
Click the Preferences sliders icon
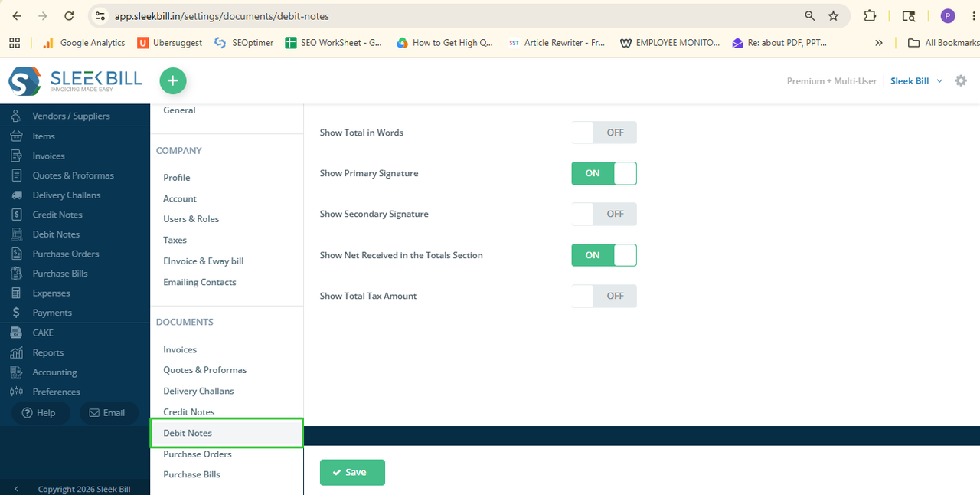[x=16, y=392]
